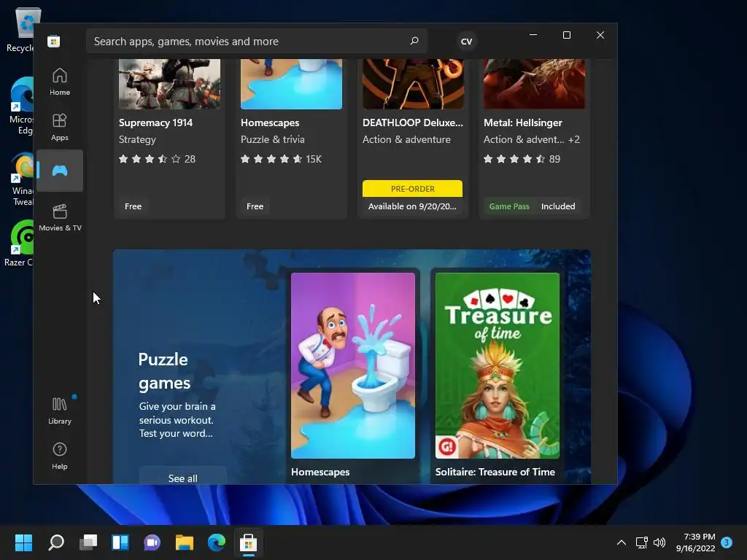Open Widgets from the taskbar
This screenshot has width=747, height=560.
click(x=120, y=542)
